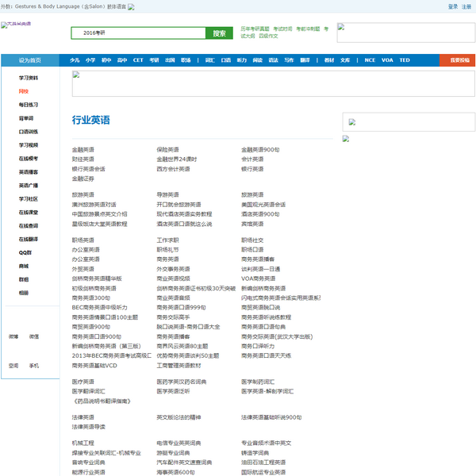Viewport: 476px width, 476px height.
Task: Click the right sidebar ad image
Action: click(409, 122)
